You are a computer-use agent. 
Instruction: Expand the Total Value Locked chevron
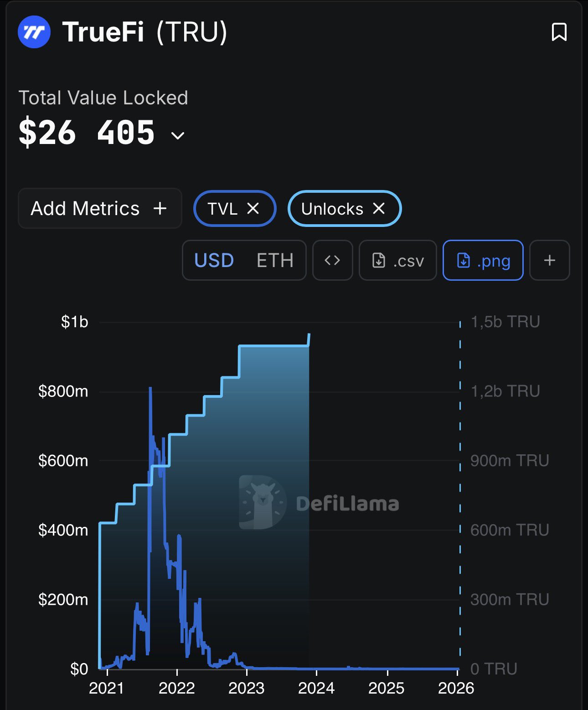pos(177,135)
